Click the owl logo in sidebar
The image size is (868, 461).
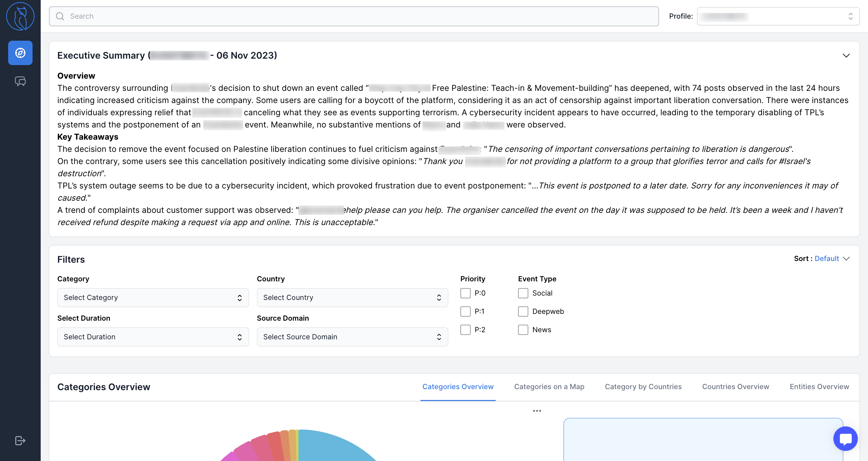click(20, 16)
